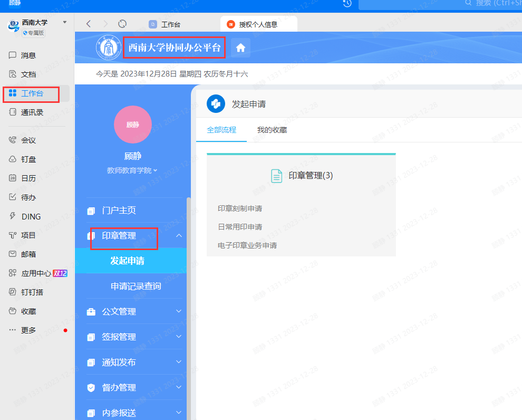Click the DING lightning icon
This screenshot has width=522, height=420.
click(13, 216)
